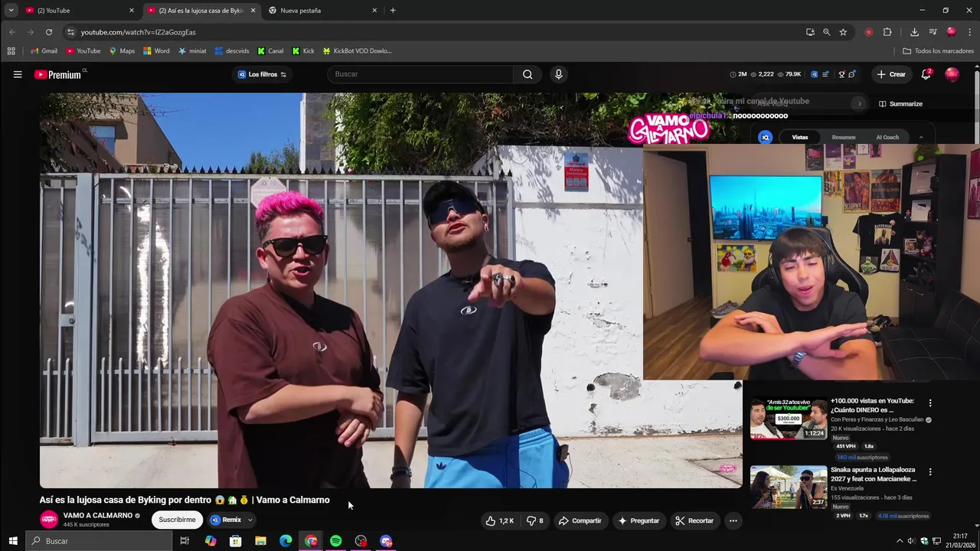Open the Chrome extensions puzzle icon
Screen dimensions: 980x551
click(x=887, y=32)
